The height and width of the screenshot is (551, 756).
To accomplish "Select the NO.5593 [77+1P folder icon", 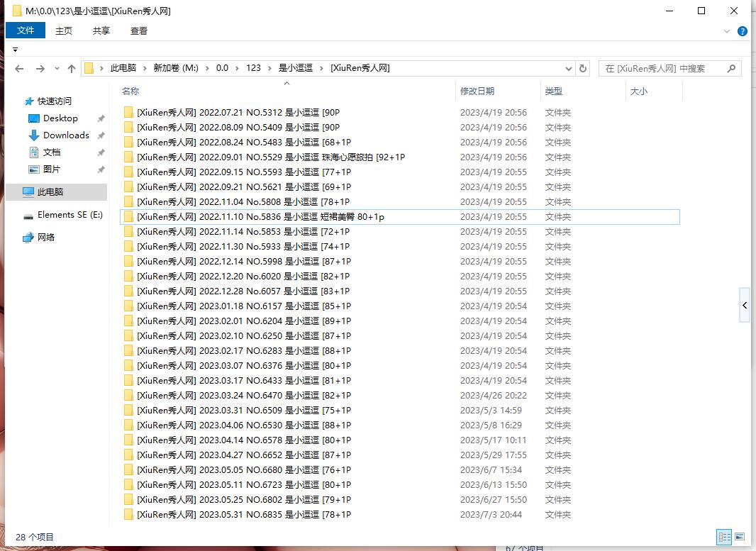I will 128,172.
